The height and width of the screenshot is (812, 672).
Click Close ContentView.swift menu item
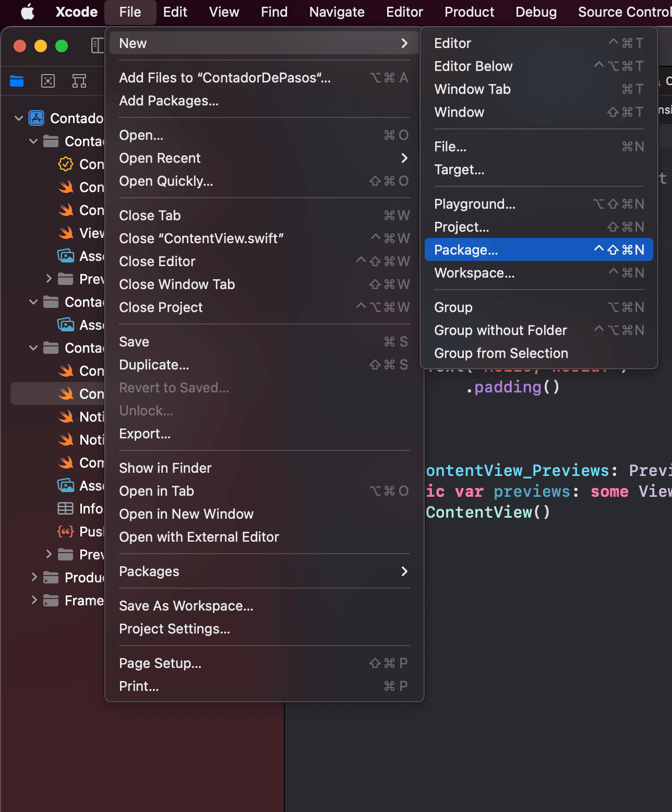264,238
